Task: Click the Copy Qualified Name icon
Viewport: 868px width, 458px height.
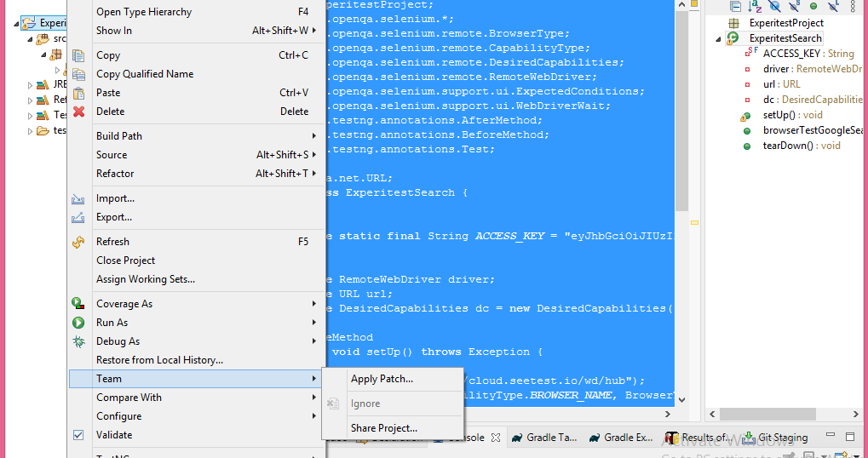Action: click(78, 75)
